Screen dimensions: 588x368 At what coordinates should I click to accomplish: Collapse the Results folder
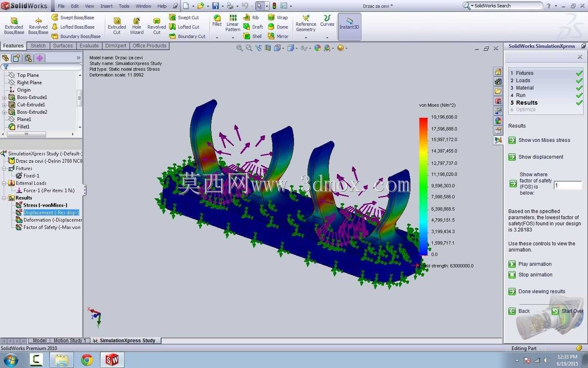[x=4, y=198]
